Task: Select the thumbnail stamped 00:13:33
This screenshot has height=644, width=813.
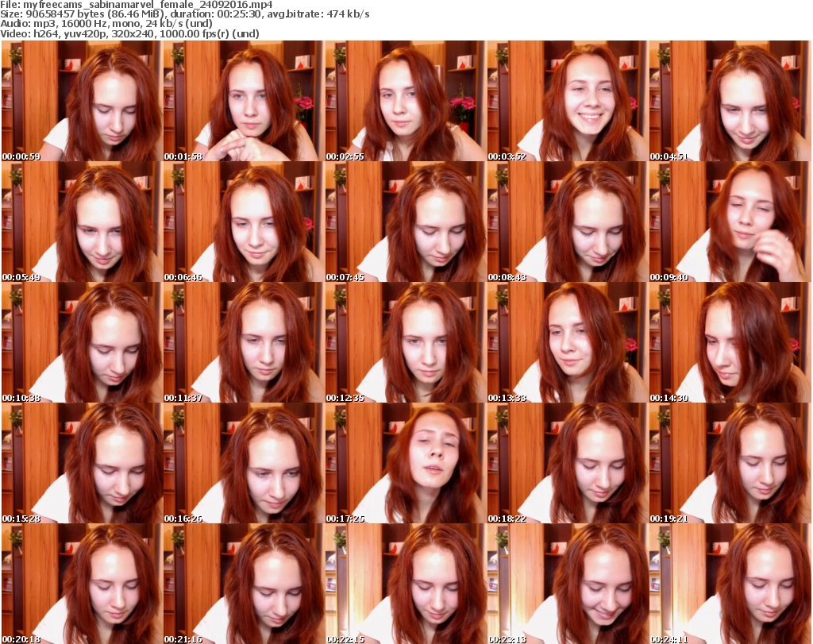Action: point(567,343)
